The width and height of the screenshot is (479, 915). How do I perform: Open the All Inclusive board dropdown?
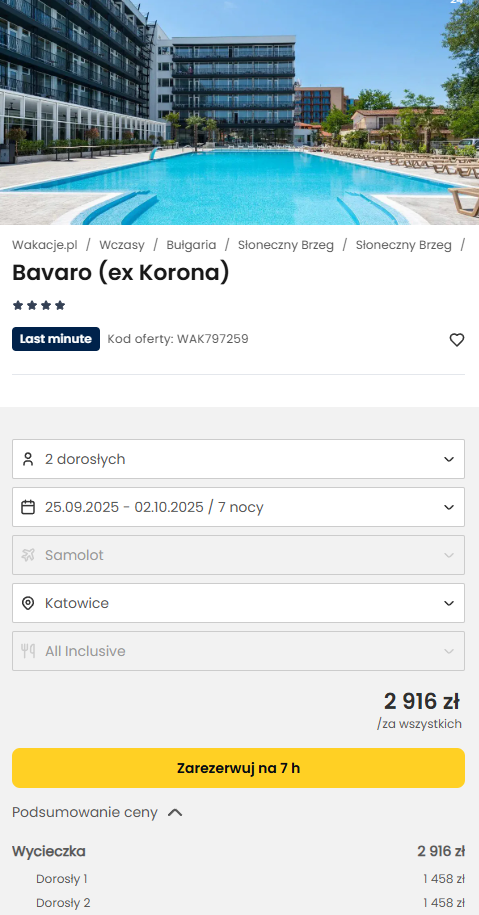[239, 651]
